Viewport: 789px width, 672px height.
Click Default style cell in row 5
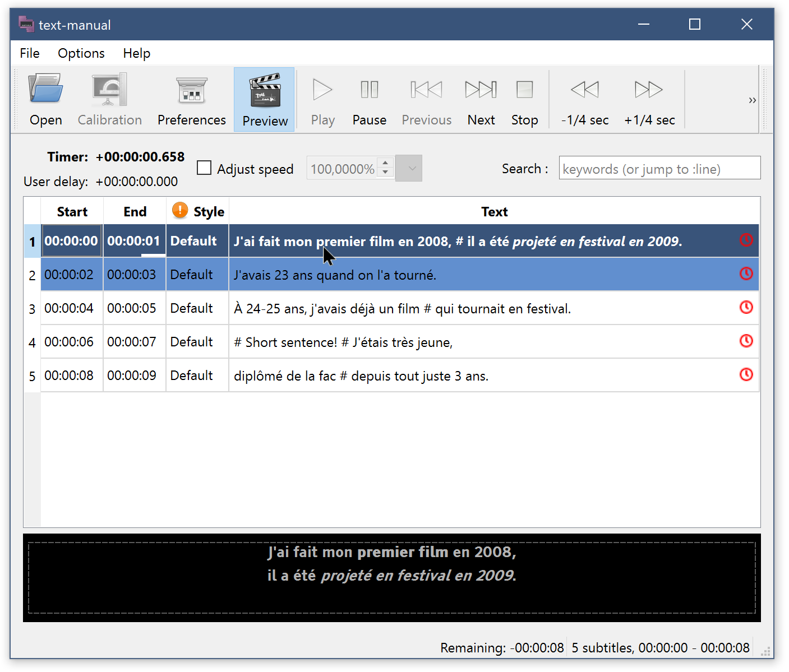pos(197,376)
